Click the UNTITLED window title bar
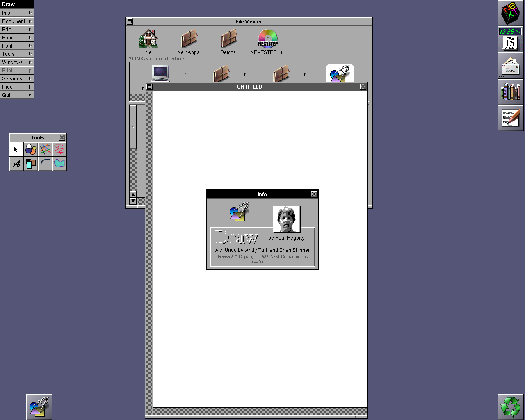The width and height of the screenshot is (525, 420). [256, 87]
